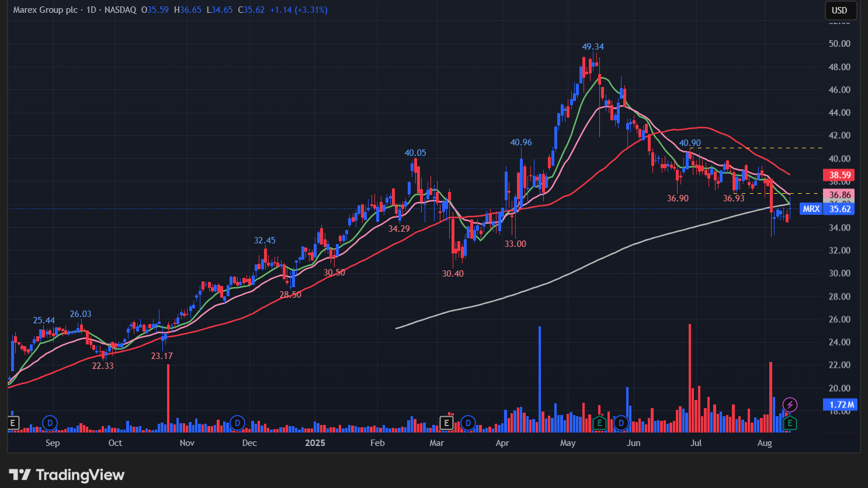The image size is (868, 488).
Task: Click the Aug label on time axis
Action: [765, 443]
